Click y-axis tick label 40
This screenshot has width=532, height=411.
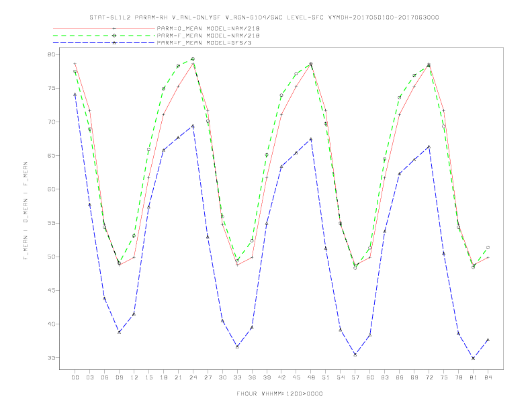pos(51,324)
